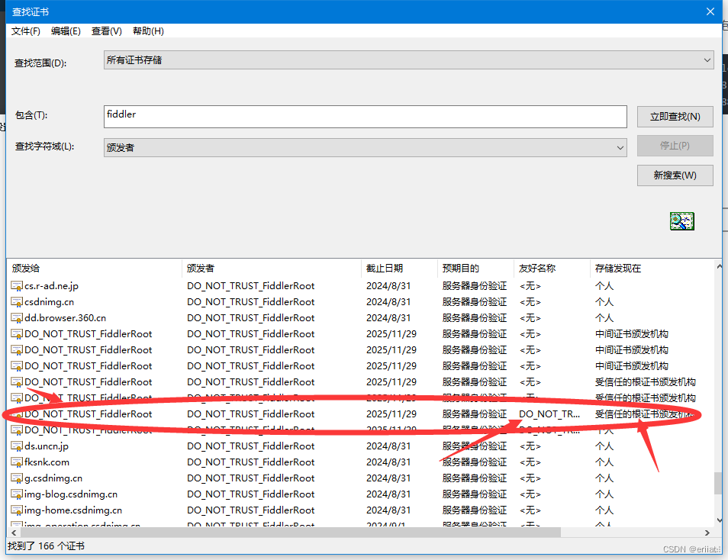Click the certificate search magnifier icon
This screenshot has width=728, height=560.
(681, 221)
